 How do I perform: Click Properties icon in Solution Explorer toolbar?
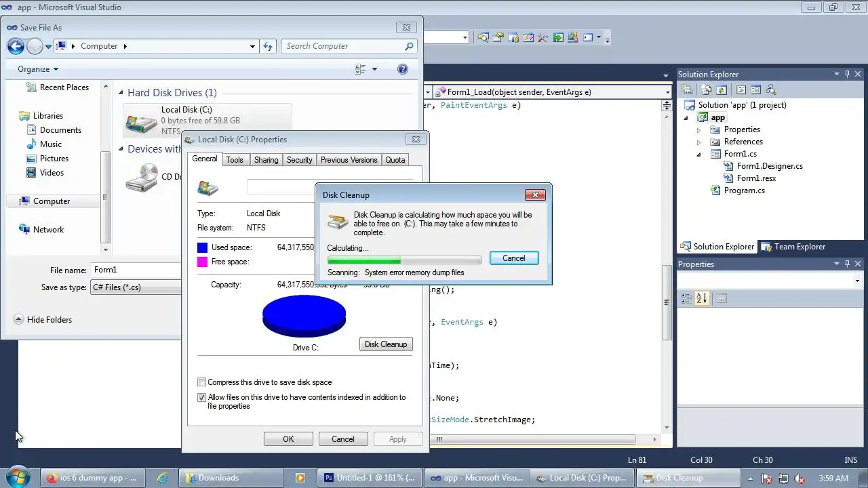(687, 89)
